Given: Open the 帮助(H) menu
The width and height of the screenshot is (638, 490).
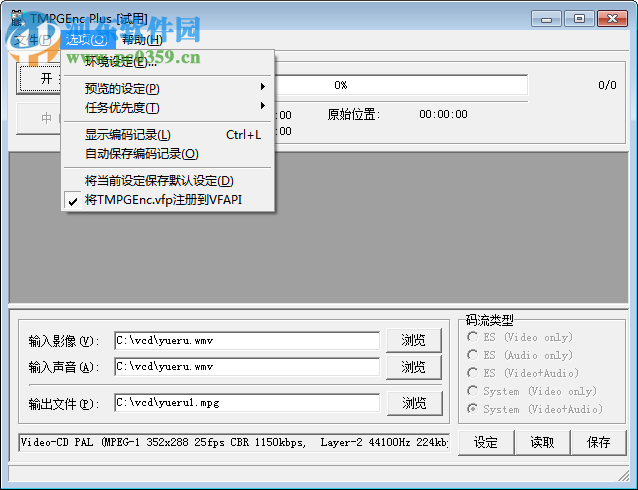Looking at the screenshot, I should (x=142, y=40).
